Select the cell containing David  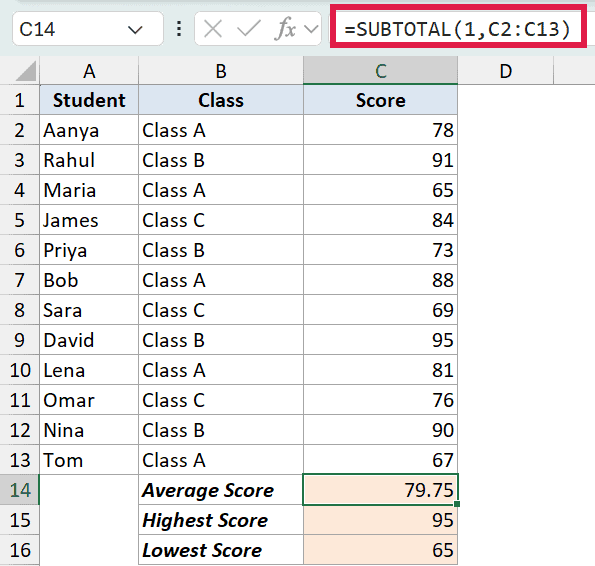pos(89,340)
